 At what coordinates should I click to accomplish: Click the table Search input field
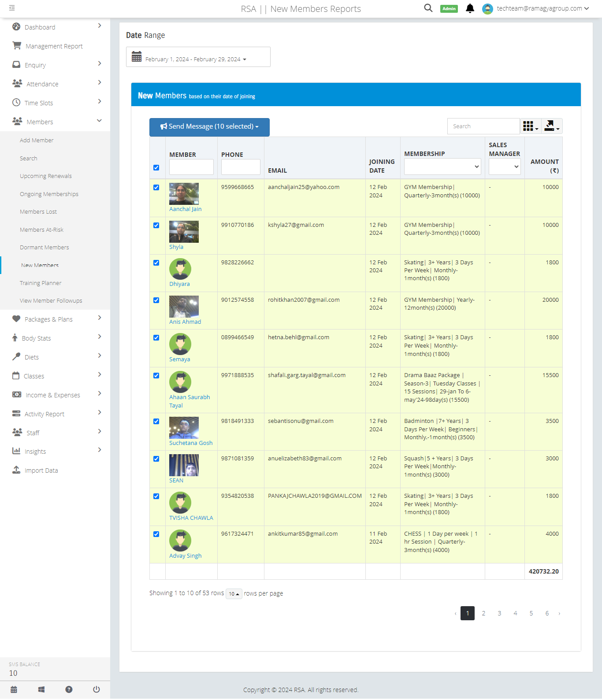pos(483,126)
